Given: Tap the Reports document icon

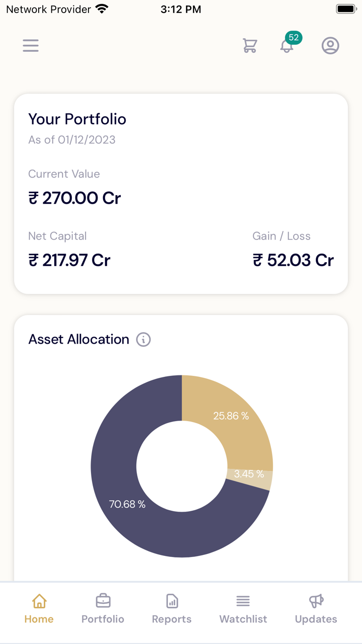Looking at the screenshot, I should coord(172,601).
